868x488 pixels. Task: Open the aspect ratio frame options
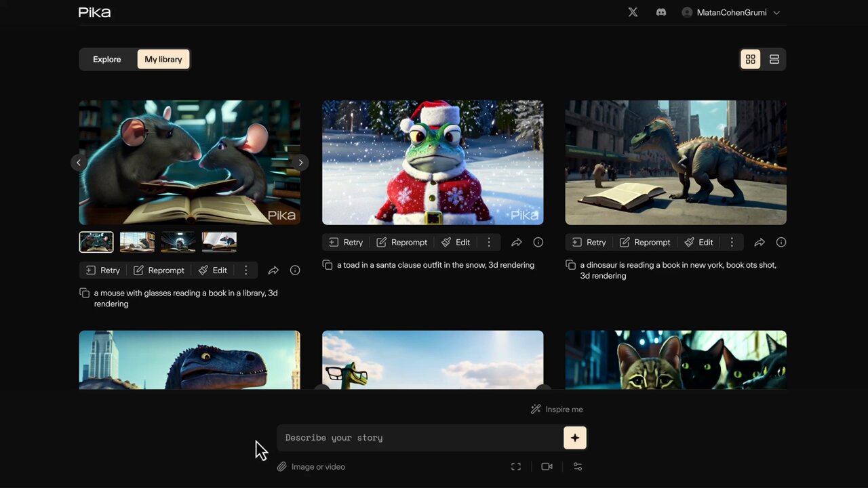coord(516,466)
